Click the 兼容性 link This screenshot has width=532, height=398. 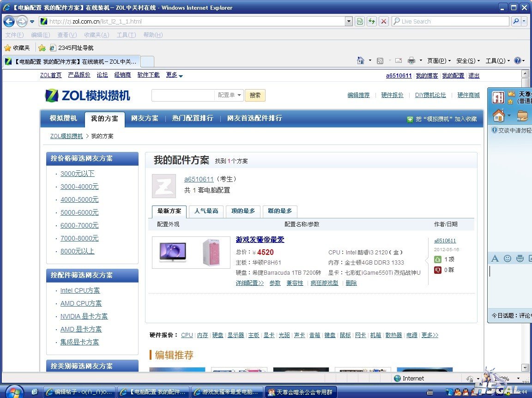(295, 283)
